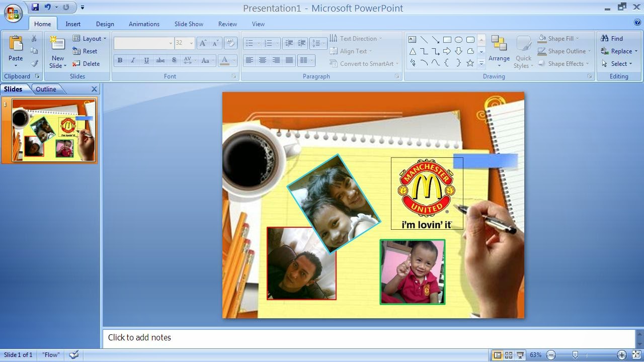
Task: Open the Animations ribbon tab
Action: point(144,24)
